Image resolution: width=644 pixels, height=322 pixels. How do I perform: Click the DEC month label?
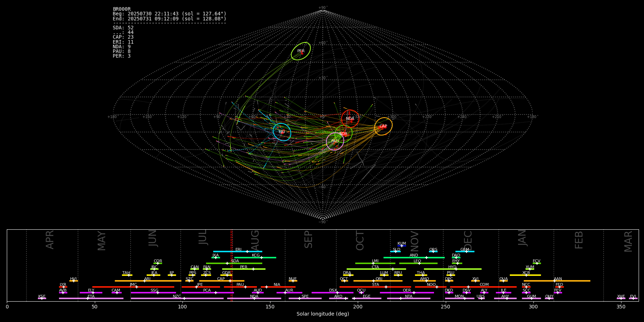pyautogui.click(x=468, y=240)
